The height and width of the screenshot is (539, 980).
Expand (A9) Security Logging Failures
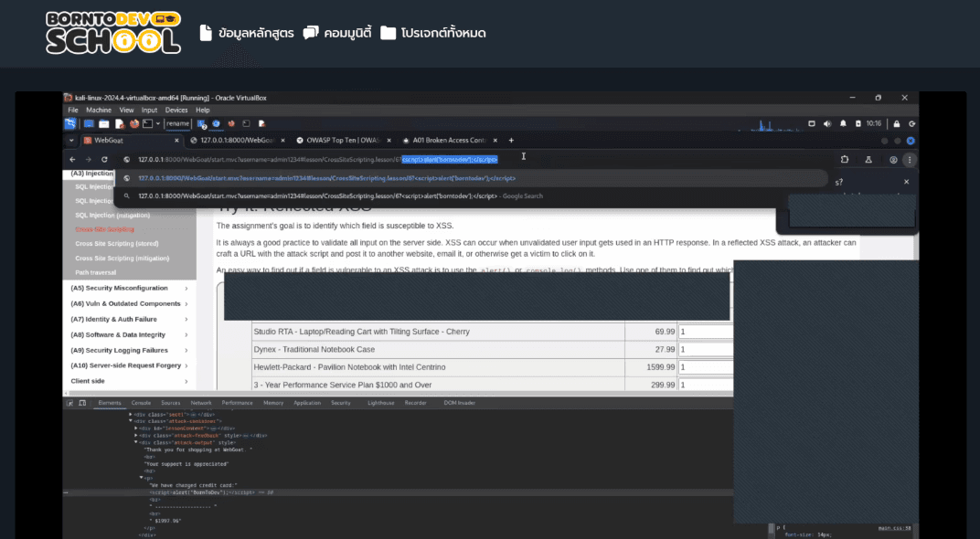tap(130, 351)
